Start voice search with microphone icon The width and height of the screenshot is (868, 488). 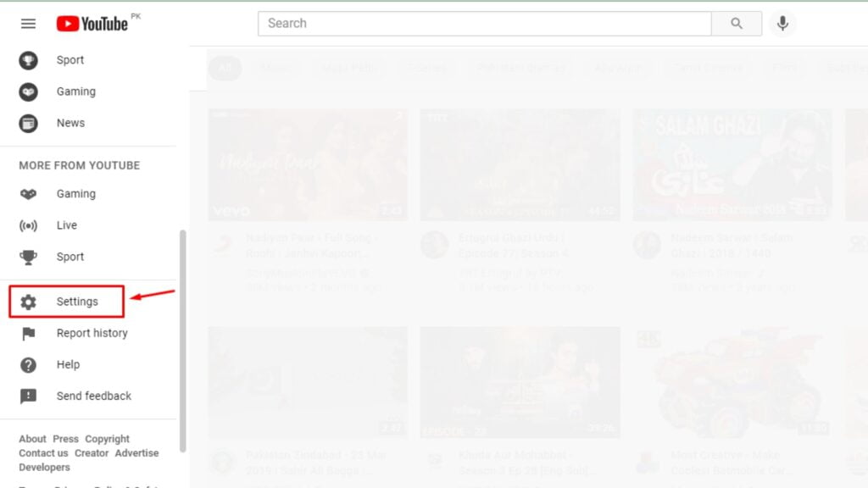pyautogui.click(x=782, y=23)
